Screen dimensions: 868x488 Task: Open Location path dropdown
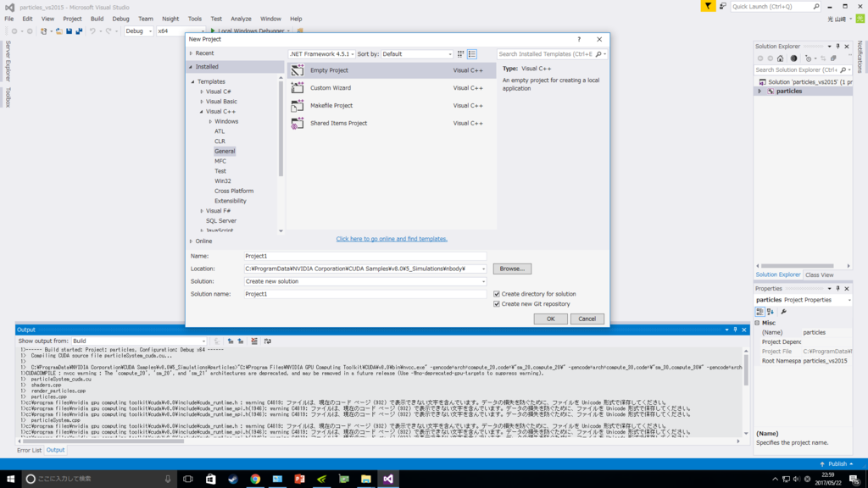(483, 269)
